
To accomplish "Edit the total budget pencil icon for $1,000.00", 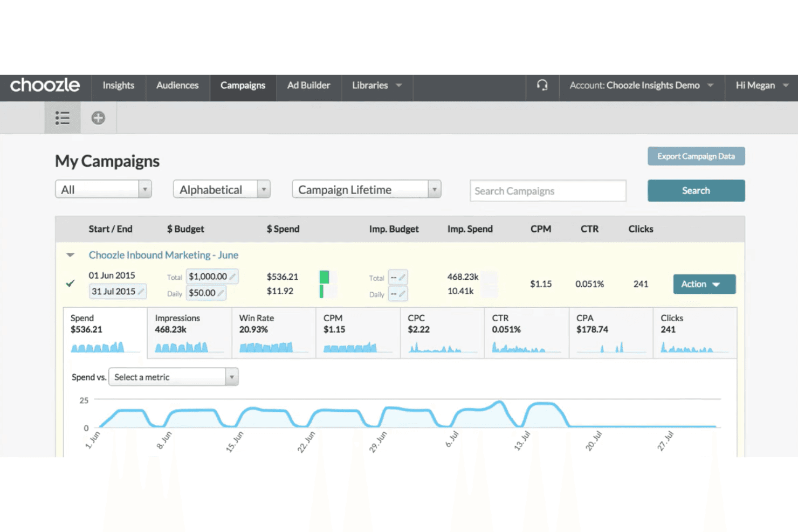I will click(233, 277).
